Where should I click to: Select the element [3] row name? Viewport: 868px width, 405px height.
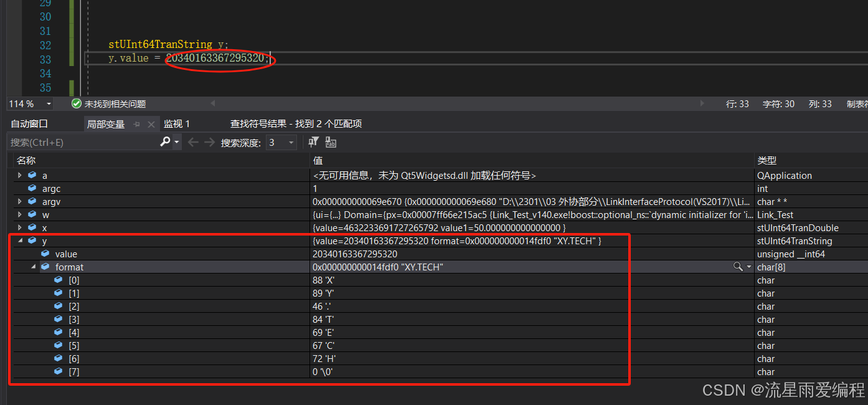pyautogui.click(x=74, y=319)
